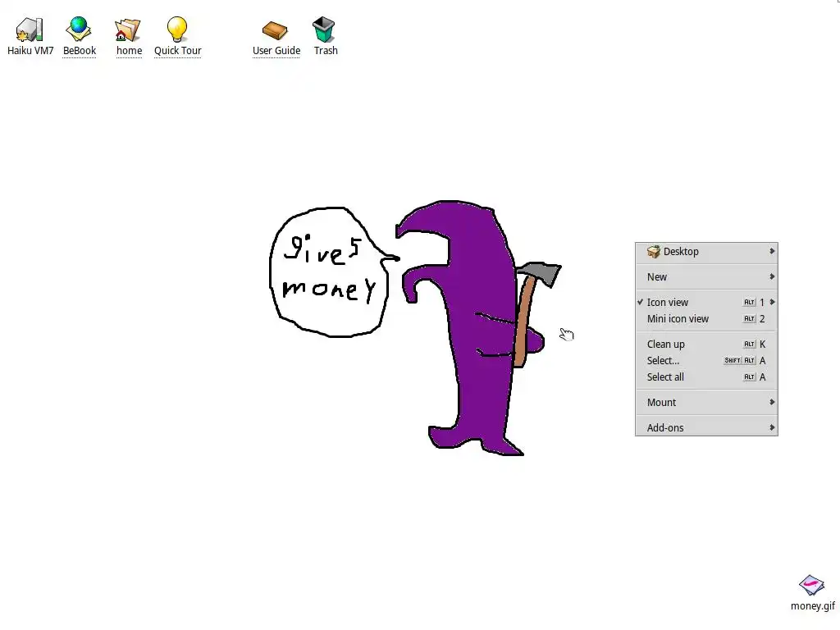Open the Mount submenu
This screenshot has width=840, height=630.
pyautogui.click(x=706, y=402)
